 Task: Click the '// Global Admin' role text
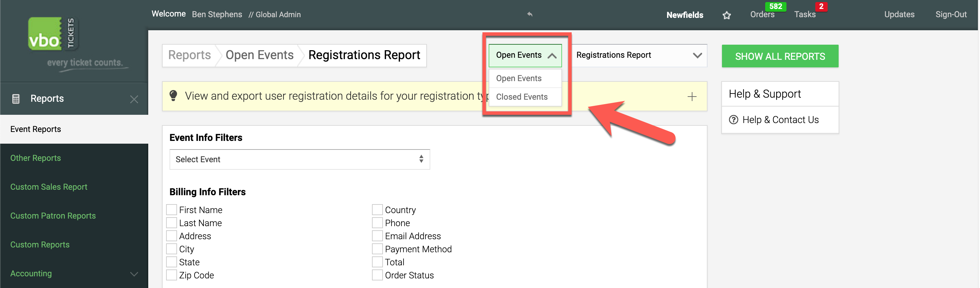coord(274,14)
